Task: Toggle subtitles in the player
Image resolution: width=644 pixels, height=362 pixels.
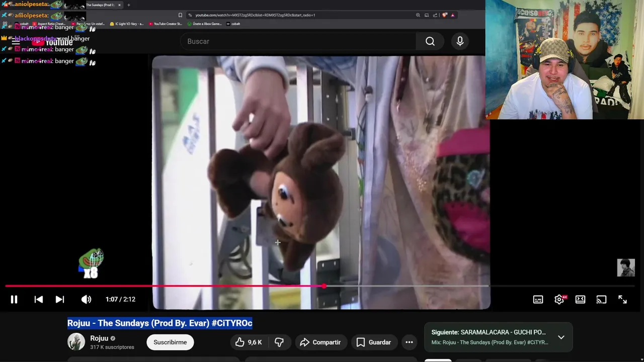Action: (538, 300)
